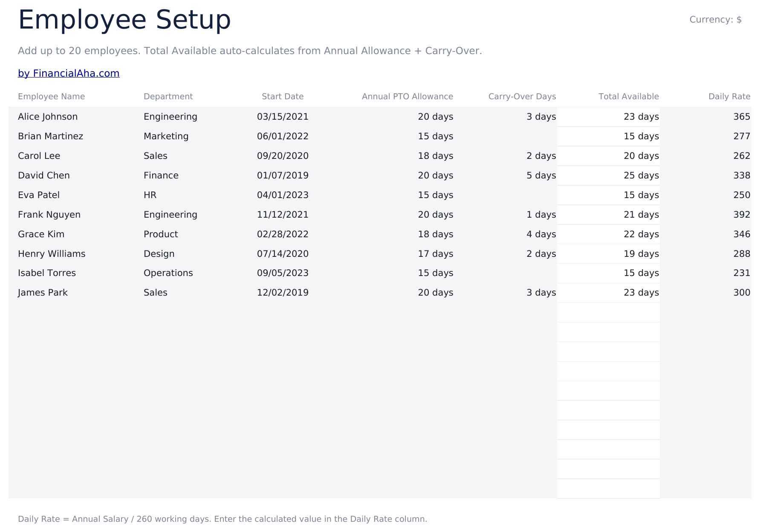Select the David Chen name cell
Image resolution: width=760 pixels, height=532 pixels.
click(44, 175)
